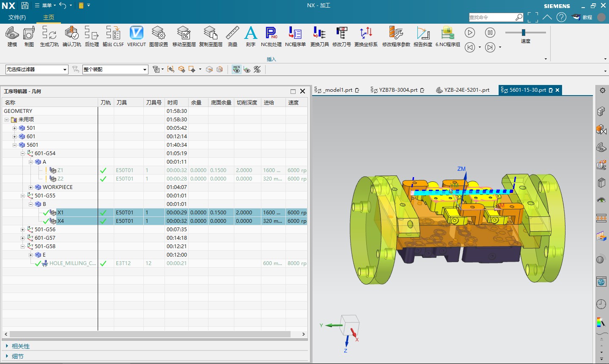Step forward to next animation frame
Screen dimensions: 609x364
click(x=490, y=47)
